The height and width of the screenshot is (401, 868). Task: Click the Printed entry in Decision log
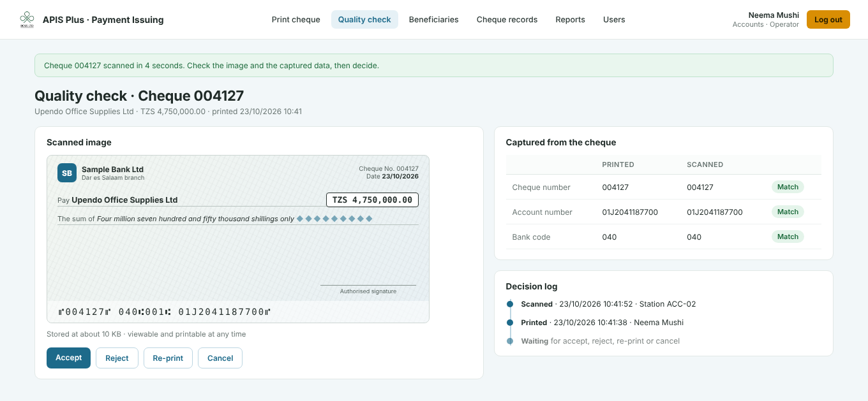coord(602,323)
